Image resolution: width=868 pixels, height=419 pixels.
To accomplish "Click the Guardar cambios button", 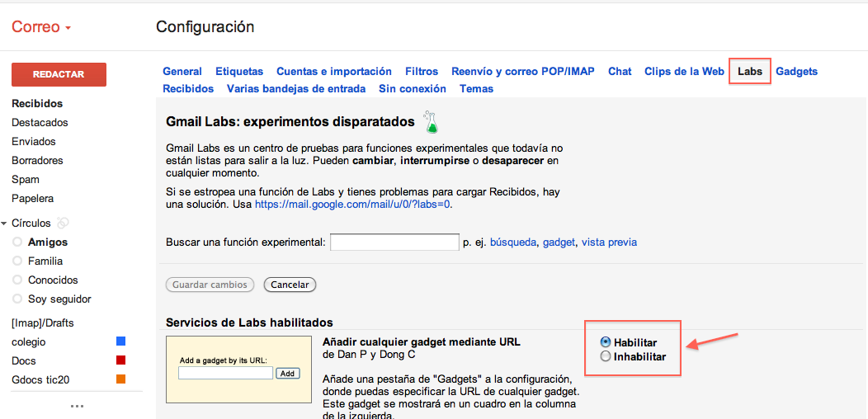I will click(210, 285).
